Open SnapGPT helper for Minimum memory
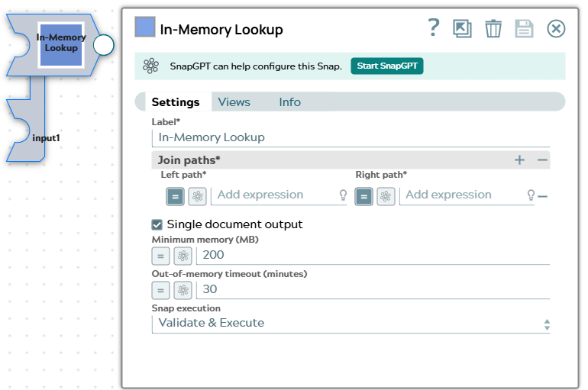The height and width of the screenshot is (390, 588). click(x=183, y=256)
